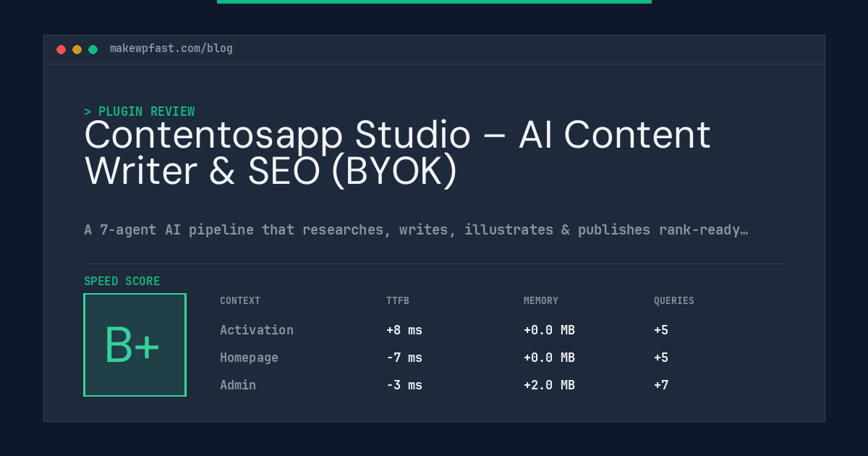Click the QUERIES column header
This screenshot has height=456, width=868.
pyautogui.click(x=674, y=301)
